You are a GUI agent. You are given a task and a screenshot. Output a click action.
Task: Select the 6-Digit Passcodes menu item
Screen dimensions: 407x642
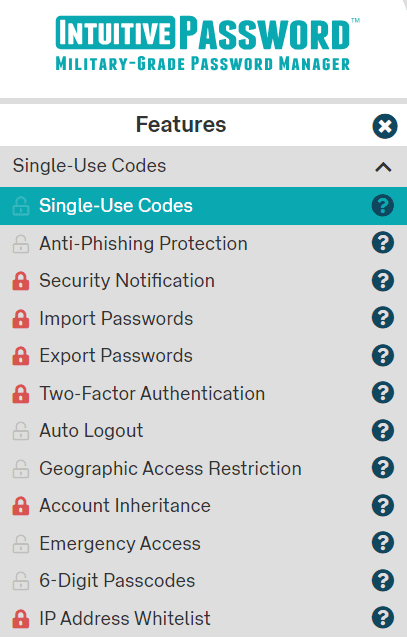(204, 581)
